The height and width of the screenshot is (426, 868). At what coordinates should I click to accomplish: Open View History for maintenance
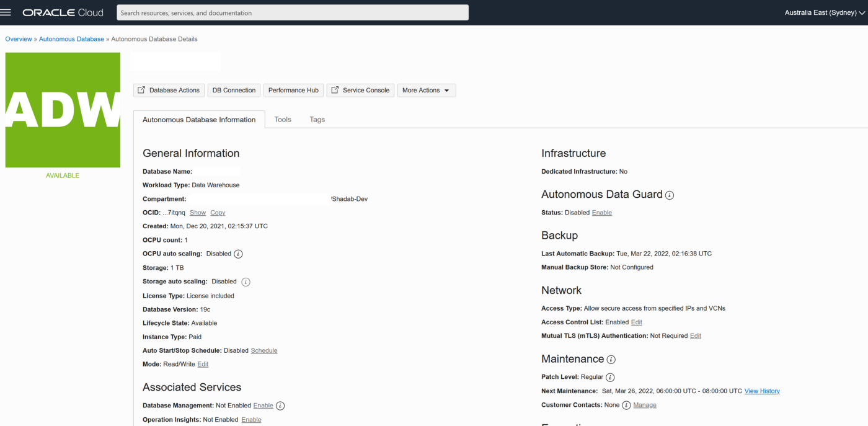(762, 391)
